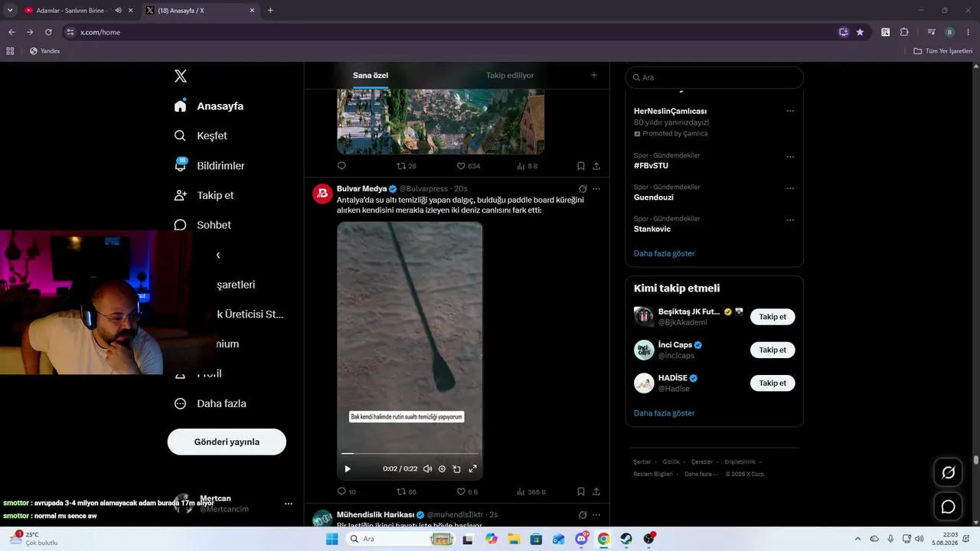Reload the x.com page
This screenshot has width=980, height=551.
[48, 32]
